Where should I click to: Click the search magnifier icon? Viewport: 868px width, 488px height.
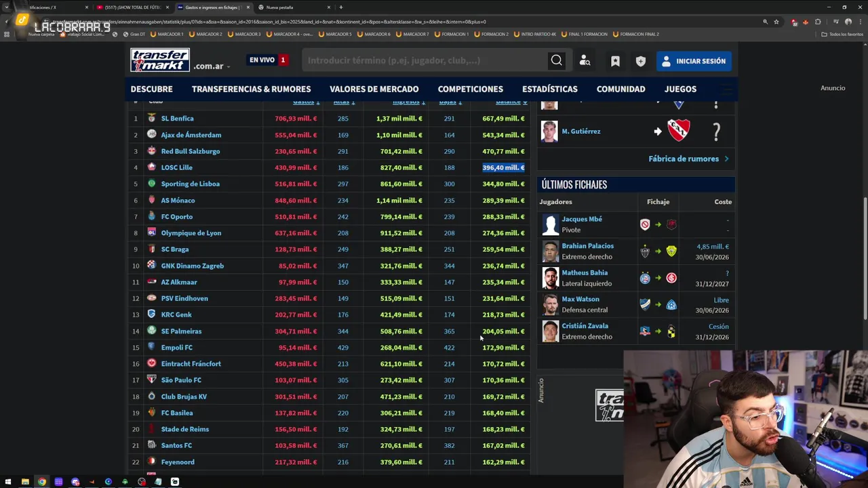pos(556,60)
